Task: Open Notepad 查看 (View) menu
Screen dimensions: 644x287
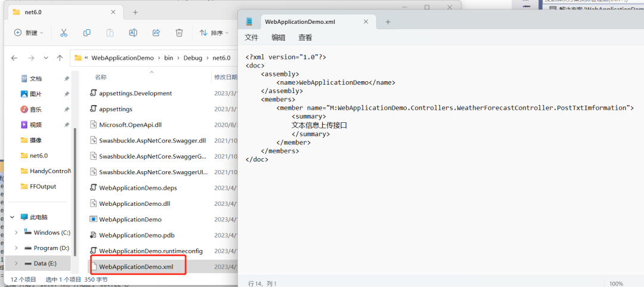Action: [x=305, y=38]
